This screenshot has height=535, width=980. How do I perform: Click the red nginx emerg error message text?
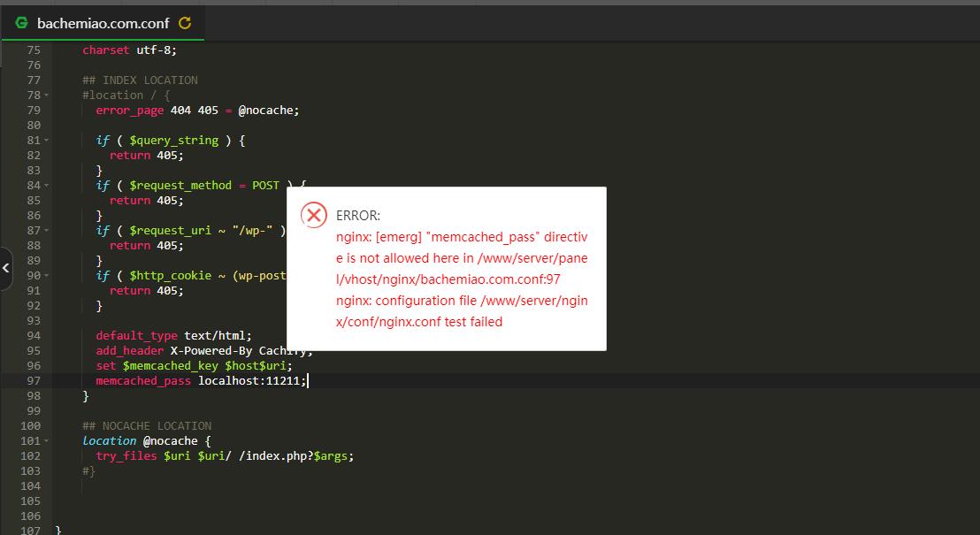pyautogui.click(x=462, y=258)
